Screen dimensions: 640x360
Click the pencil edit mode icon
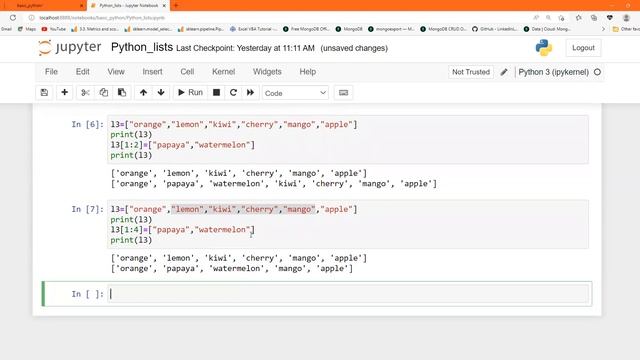[x=504, y=72]
